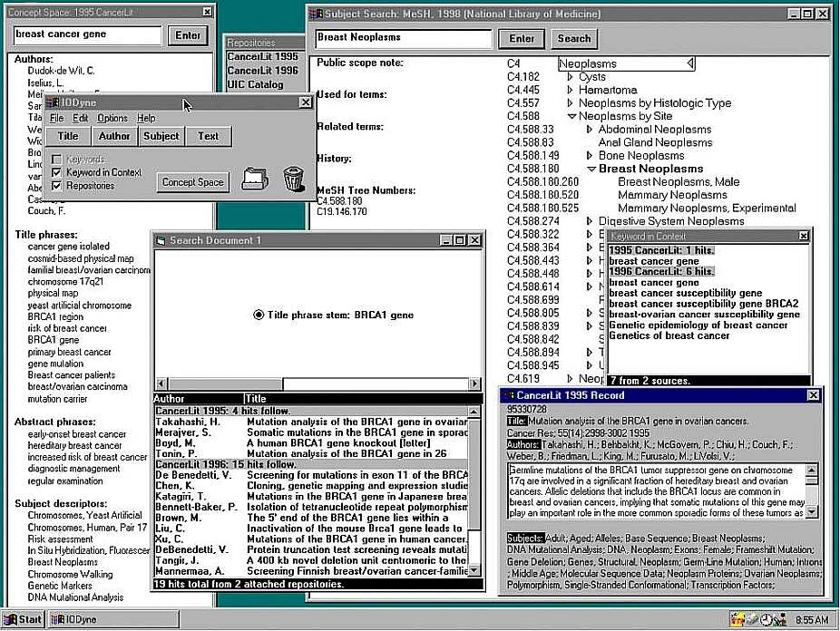
Task: Click the left arrow beside Neoplasms field
Action: (690, 63)
